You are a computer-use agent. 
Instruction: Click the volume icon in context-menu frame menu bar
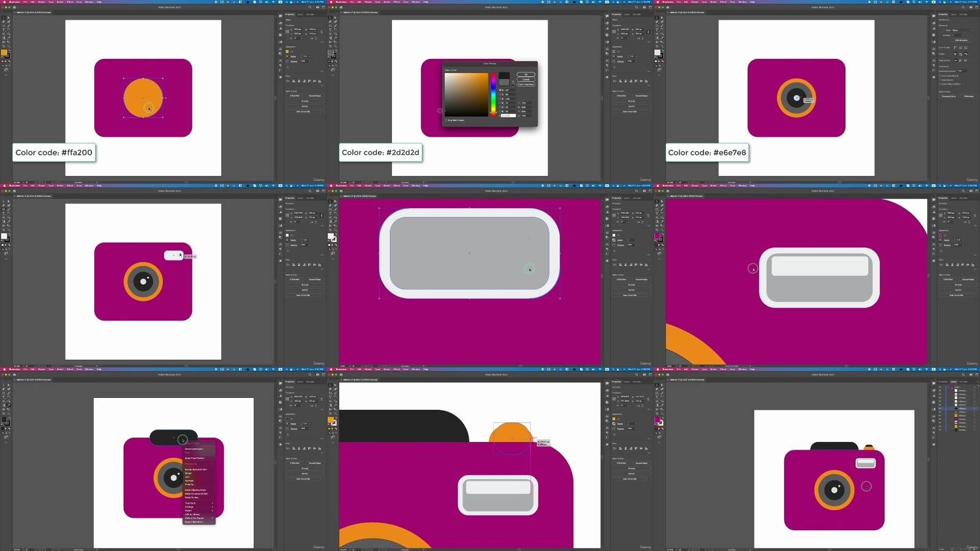click(x=266, y=370)
